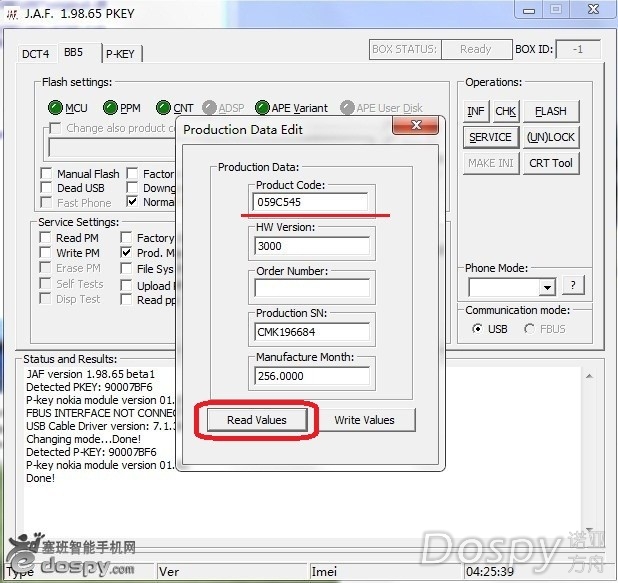
Task: Click the Production SN field
Action: pos(312,332)
